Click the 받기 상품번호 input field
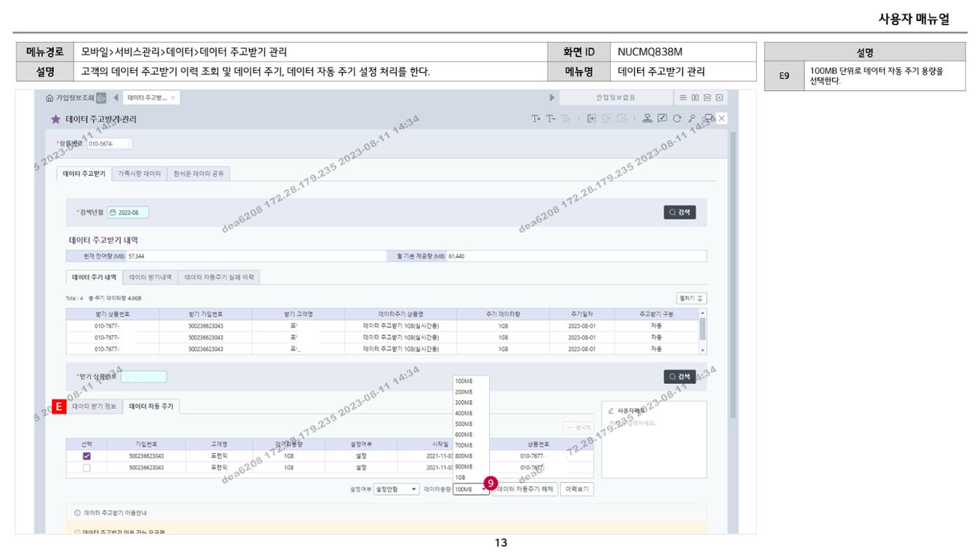980x552 pixels. coord(143,377)
